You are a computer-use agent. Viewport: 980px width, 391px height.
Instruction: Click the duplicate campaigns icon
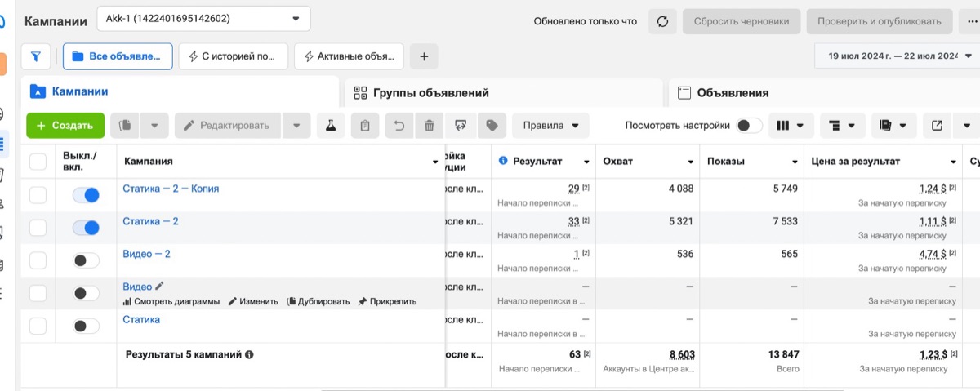125,126
